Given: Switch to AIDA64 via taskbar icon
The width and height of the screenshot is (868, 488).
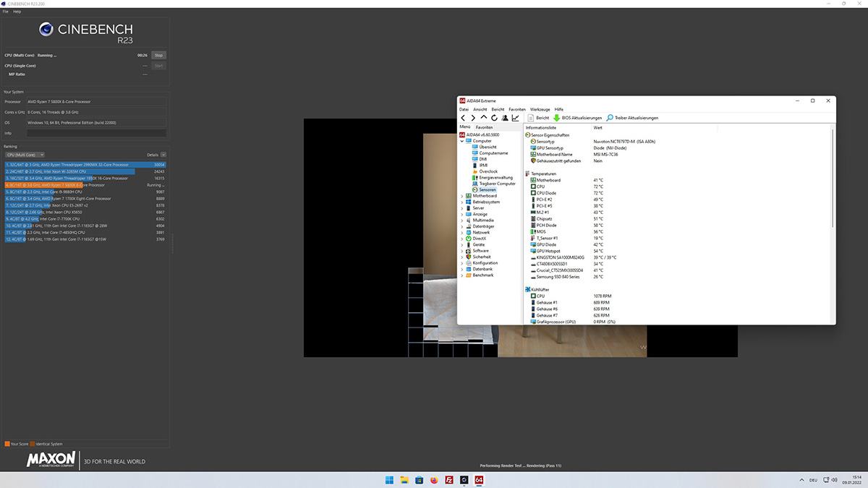Looking at the screenshot, I should (x=479, y=479).
